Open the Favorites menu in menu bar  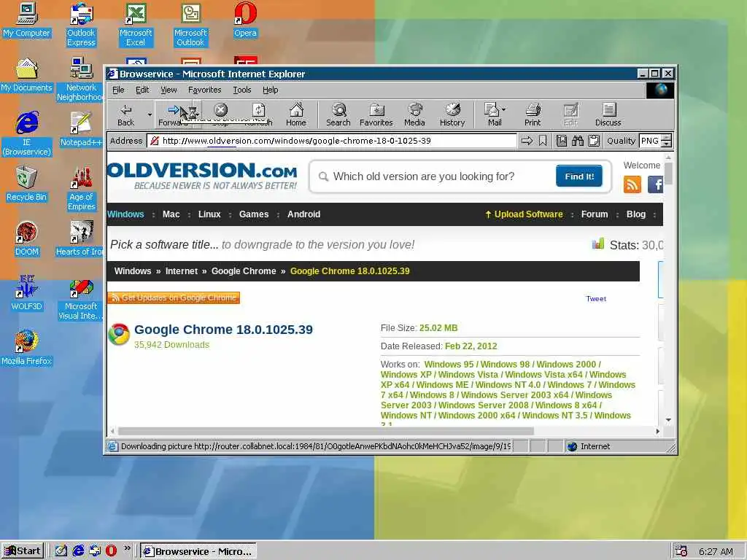(x=205, y=90)
